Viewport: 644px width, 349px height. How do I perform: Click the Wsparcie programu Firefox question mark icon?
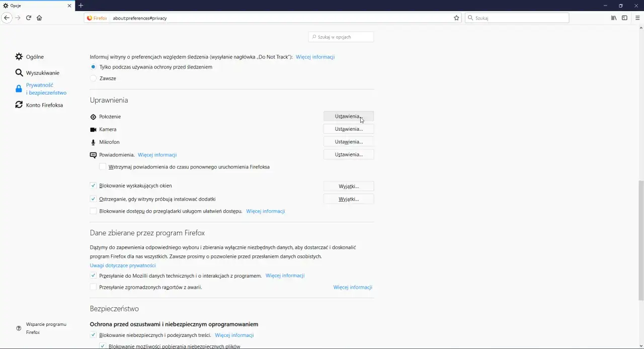tap(19, 328)
